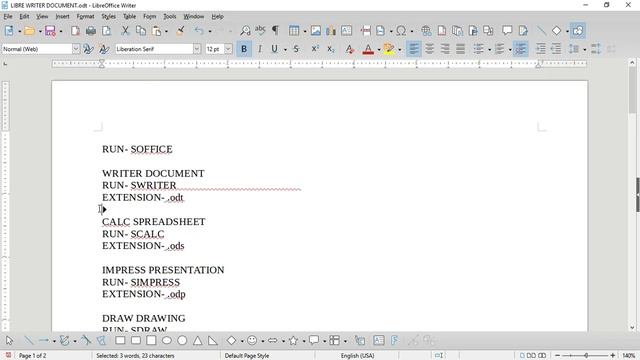Click the Select arrow tool in drawing bar

point(9,340)
